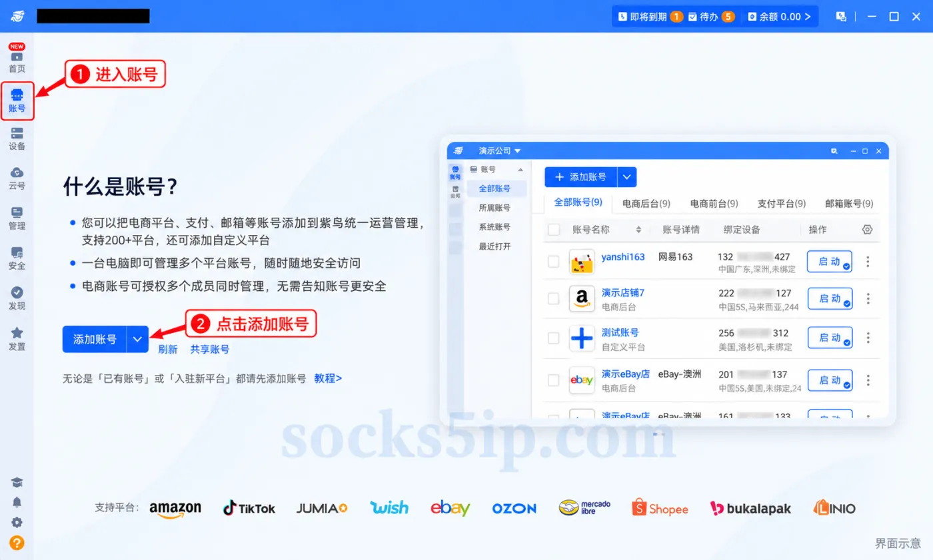Open the 首页 home icon in sidebar
The image size is (933, 560).
click(x=17, y=61)
